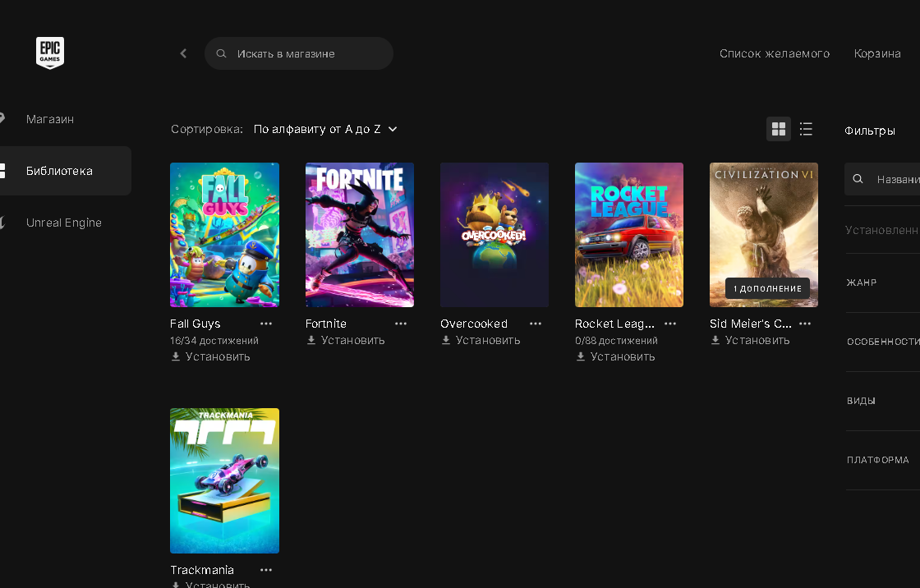The height and width of the screenshot is (588, 920).
Task: Open the Список желаемого wishlist
Action: click(775, 53)
